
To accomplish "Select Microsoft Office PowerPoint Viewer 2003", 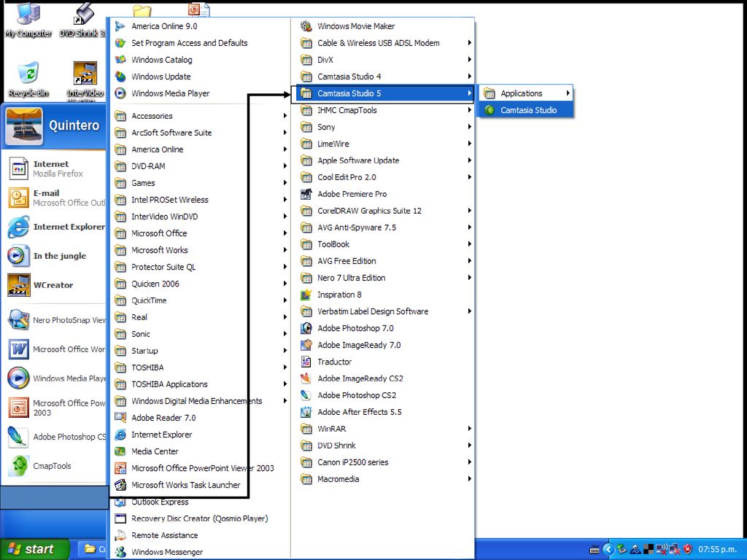I will [201, 468].
